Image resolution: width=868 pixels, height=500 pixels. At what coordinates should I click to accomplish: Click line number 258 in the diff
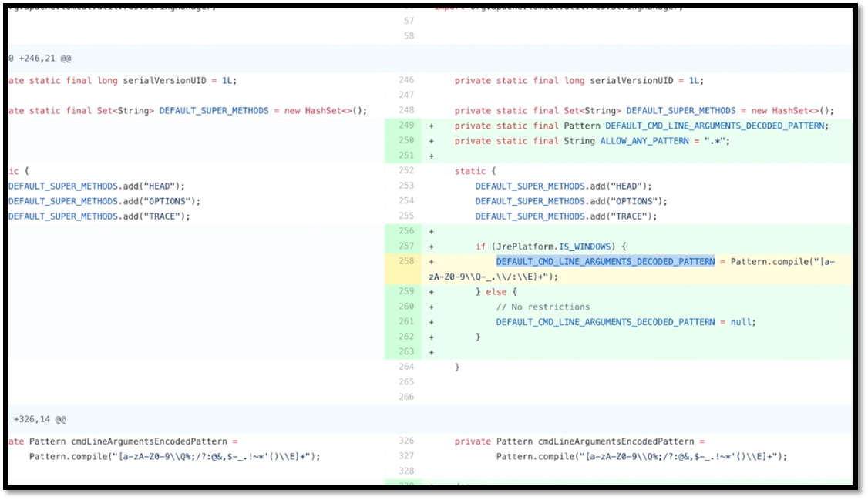[406, 262]
